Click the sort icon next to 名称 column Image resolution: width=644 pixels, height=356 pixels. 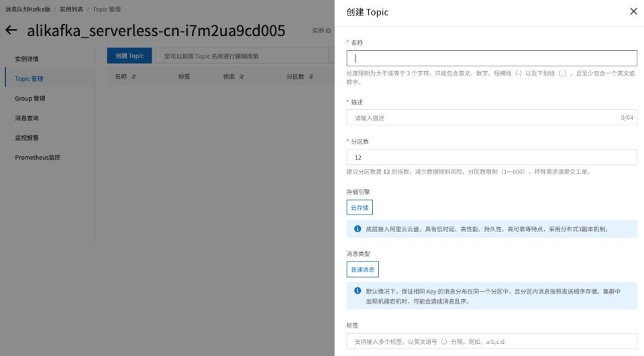pyautogui.click(x=133, y=76)
